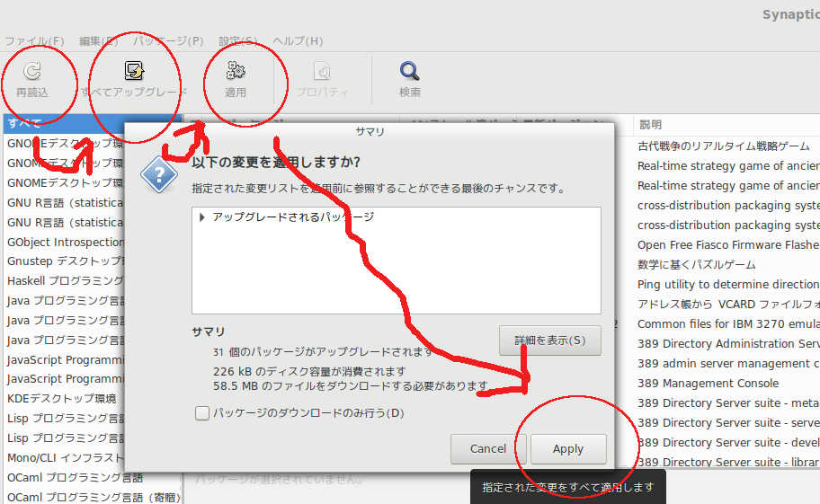Select Mono/CLI インフラスト category
The height and width of the screenshot is (504, 820).
pos(64,457)
